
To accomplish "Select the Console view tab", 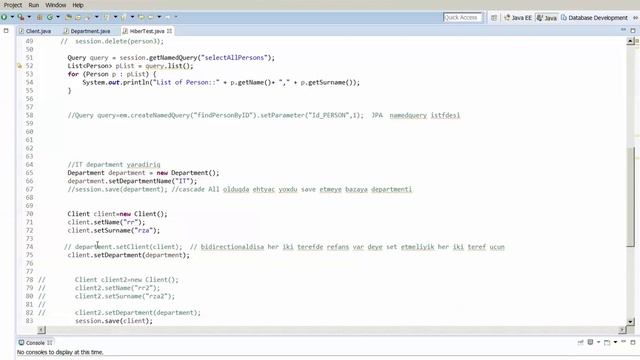I will click(x=35, y=342).
